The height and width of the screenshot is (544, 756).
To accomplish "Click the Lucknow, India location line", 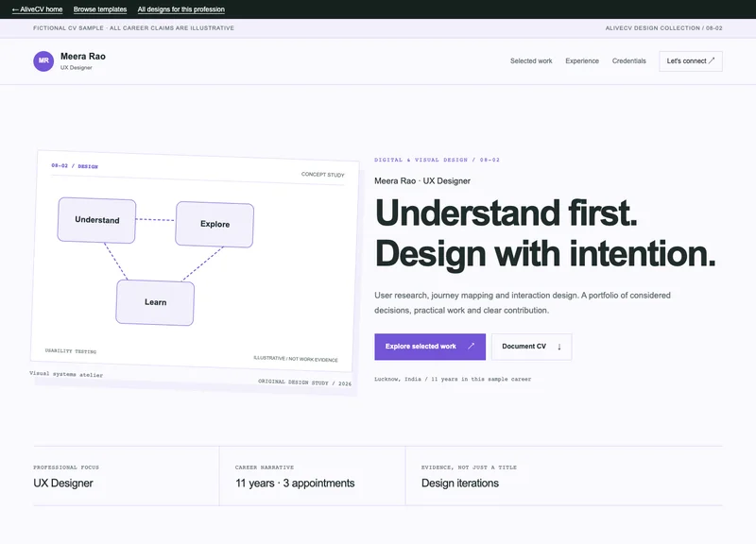I will [x=453, y=380].
